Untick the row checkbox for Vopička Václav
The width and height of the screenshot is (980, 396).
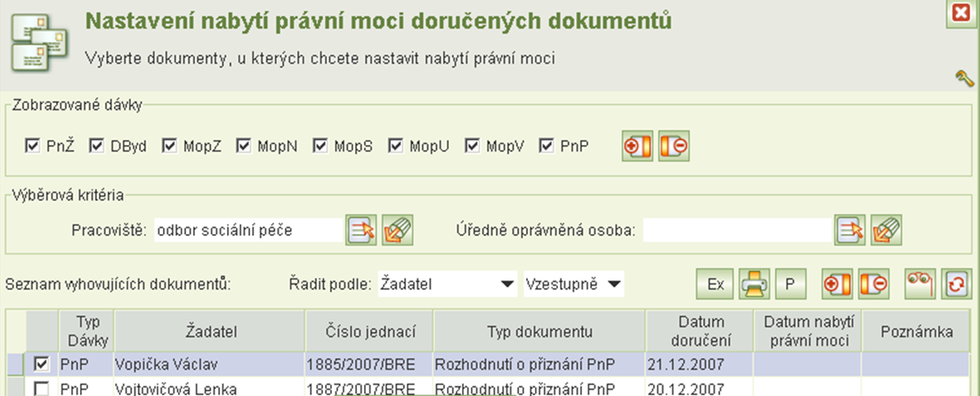tap(41, 364)
